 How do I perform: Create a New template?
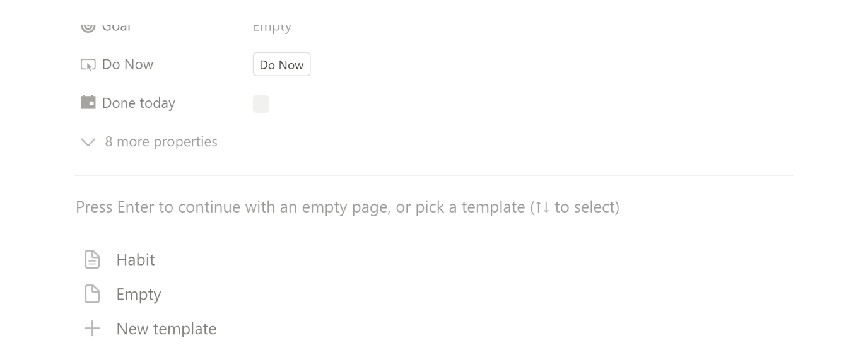[166, 329]
